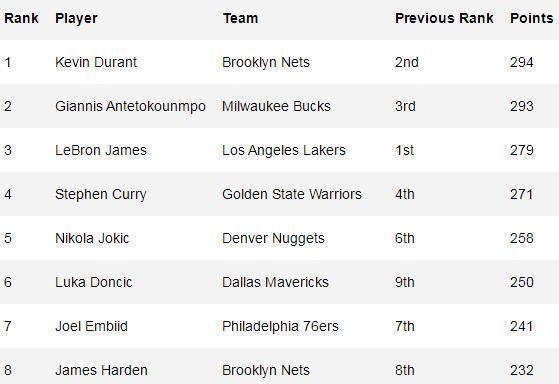Screen dimensions: 559x384
Task: Click the Los Angeles Lakers team cell
Action: coord(284,150)
